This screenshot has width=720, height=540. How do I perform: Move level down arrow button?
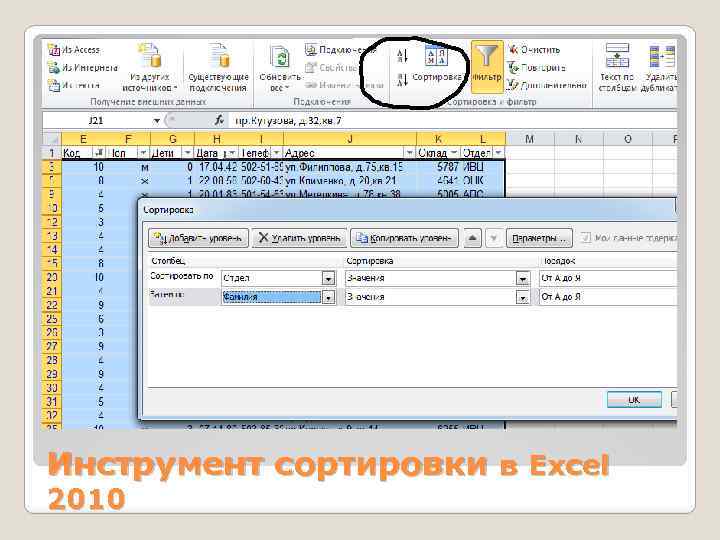494,238
